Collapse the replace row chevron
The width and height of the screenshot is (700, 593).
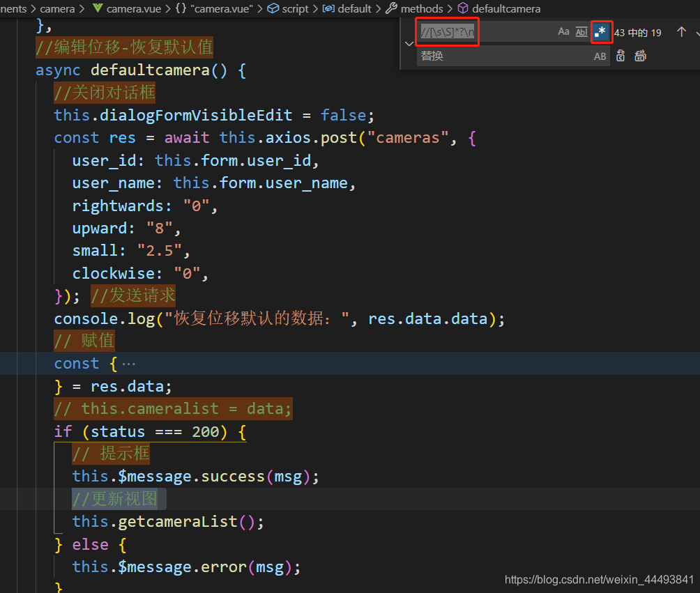[x=409, y=44]
